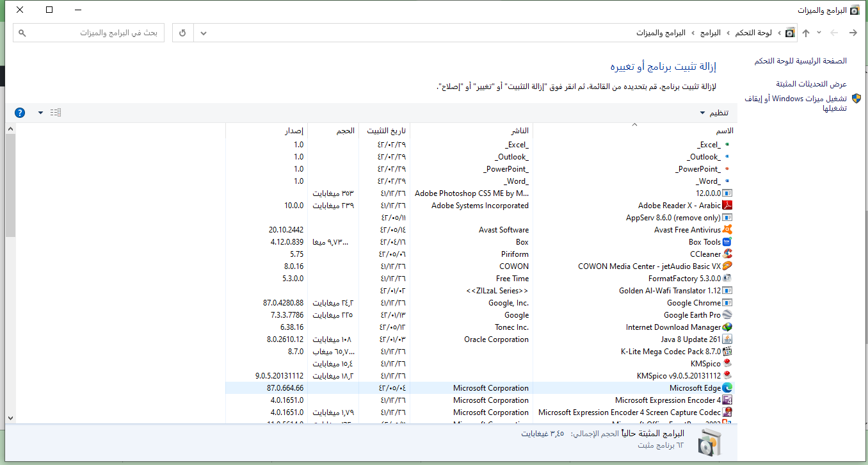The width and height of the screenshot is (868, 465).
Task: Click the Windows features shield icon
Action: click(856, 99)
